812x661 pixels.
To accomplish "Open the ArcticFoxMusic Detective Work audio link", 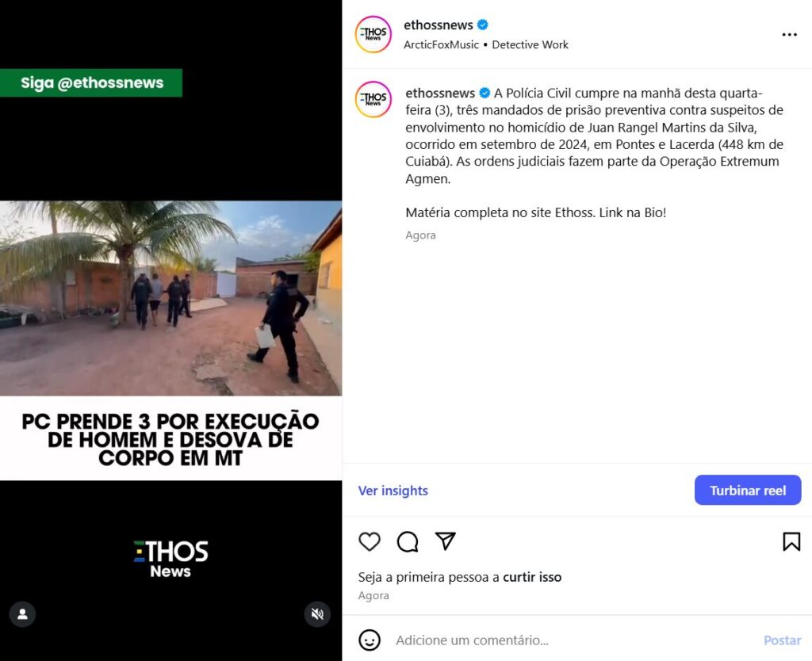I will coord(486,44).
